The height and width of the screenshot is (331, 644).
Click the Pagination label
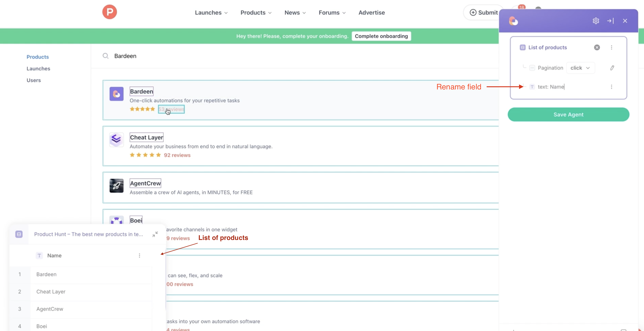(550, 68)
